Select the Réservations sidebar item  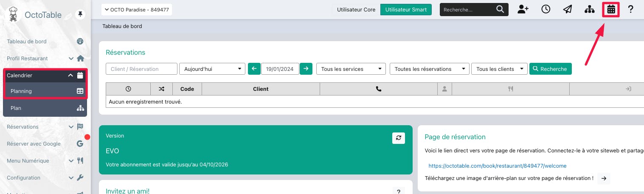pyautogui.click(x=23, y=127)
